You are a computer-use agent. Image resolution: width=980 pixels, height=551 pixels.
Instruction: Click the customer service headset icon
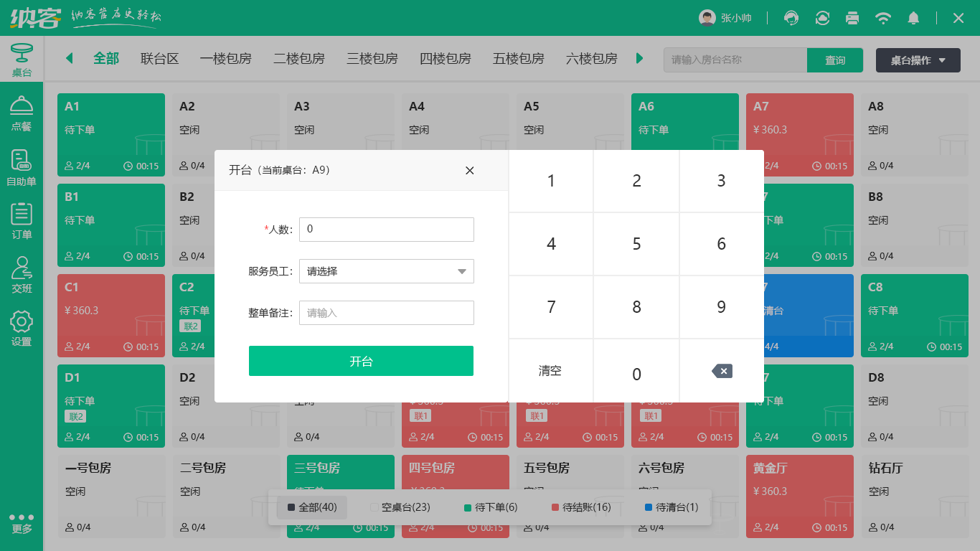pyautogui.click(x=791, y=18)
